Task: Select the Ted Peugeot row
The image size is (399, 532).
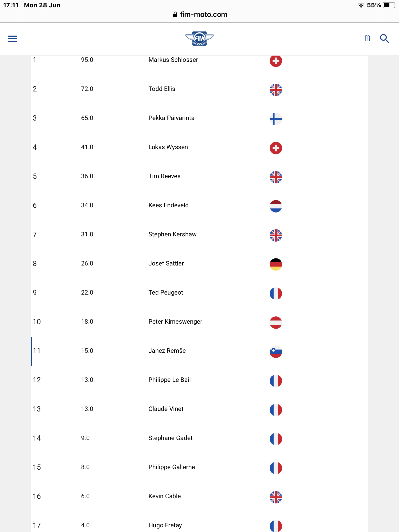Action: (199, 292)
